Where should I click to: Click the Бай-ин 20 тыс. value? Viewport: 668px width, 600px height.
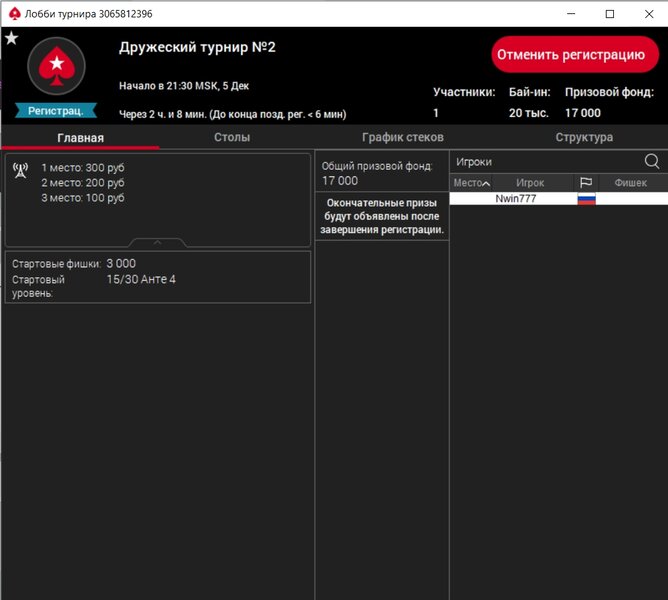point(529,113)
